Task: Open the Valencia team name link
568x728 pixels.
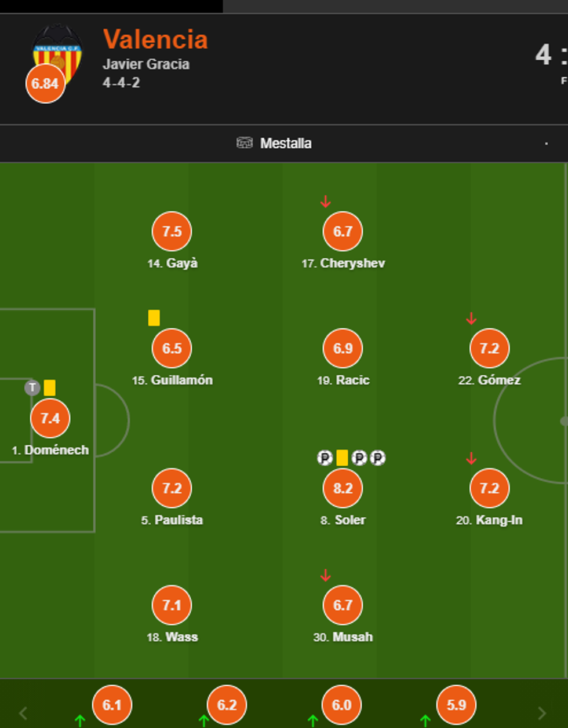Action: pyautogui.click(x=155, y=39)
